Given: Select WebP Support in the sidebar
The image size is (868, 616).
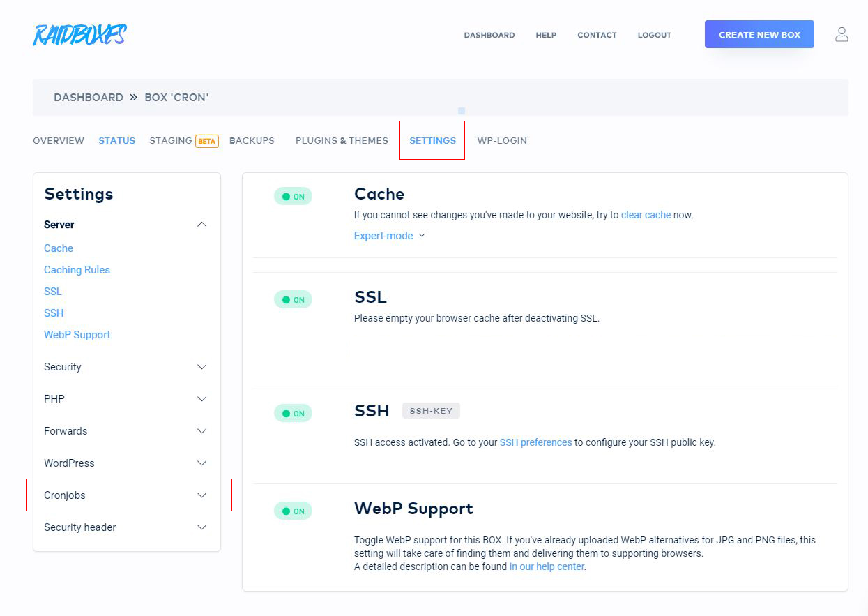Looking at the screenshot, I should (x=77, y=335).
